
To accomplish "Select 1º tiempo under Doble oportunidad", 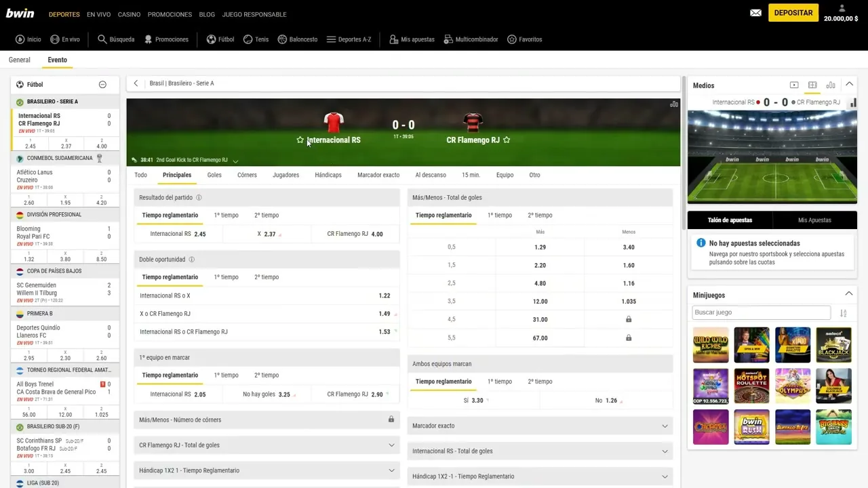I will coord(226,277).
